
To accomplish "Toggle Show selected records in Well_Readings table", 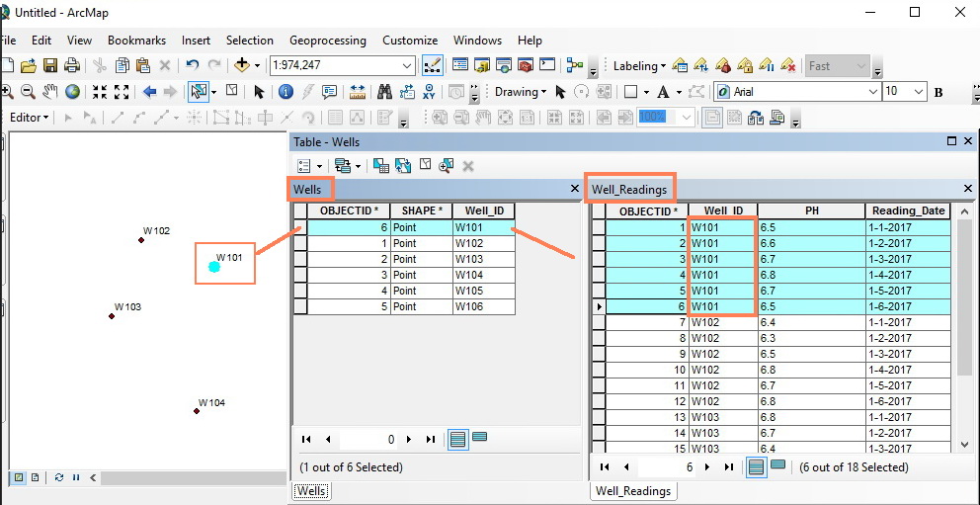I will [x=777, y=465].
